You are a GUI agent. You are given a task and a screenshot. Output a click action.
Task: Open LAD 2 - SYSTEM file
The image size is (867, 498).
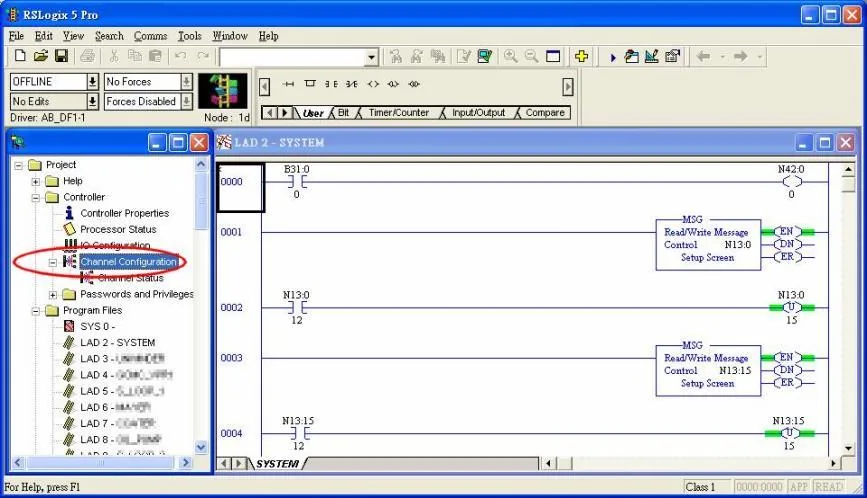[x=117, y=343]
